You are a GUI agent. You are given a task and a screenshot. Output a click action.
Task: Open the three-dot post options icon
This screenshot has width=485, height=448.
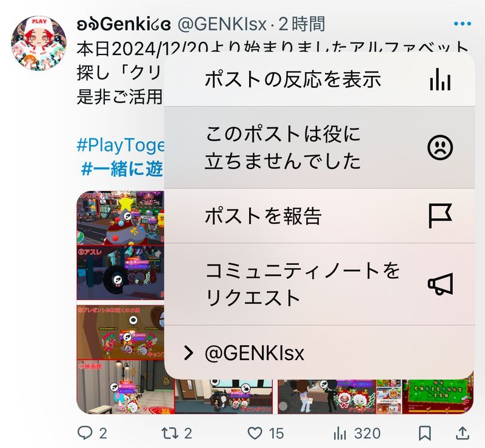(x=463, y=24)
